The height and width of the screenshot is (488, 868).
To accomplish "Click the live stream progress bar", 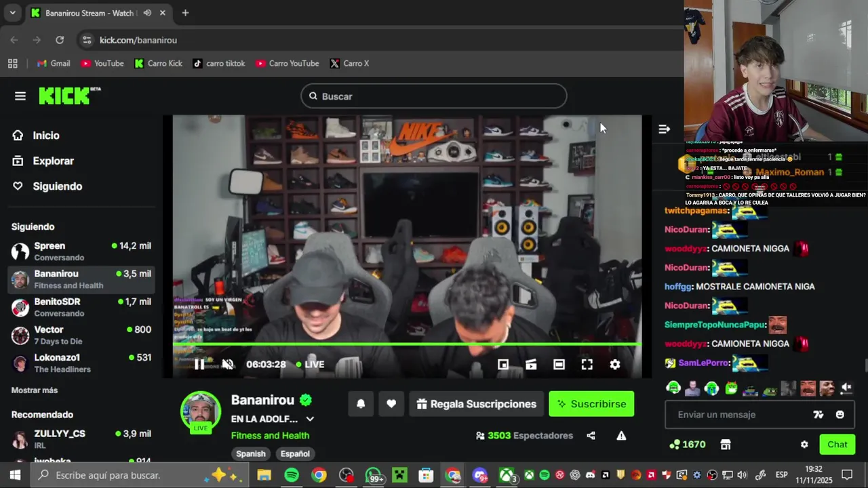I will [x=407, y=344].
